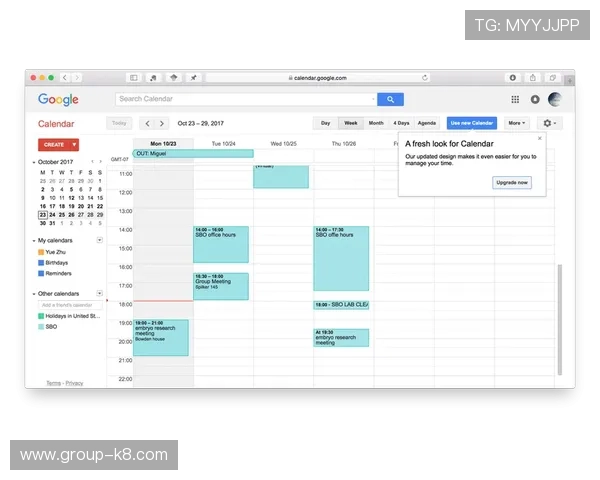Open the Google account profile avatar
Image resolution: width=600 pixels, height=480 pixels.
click(x=555, y=99)
